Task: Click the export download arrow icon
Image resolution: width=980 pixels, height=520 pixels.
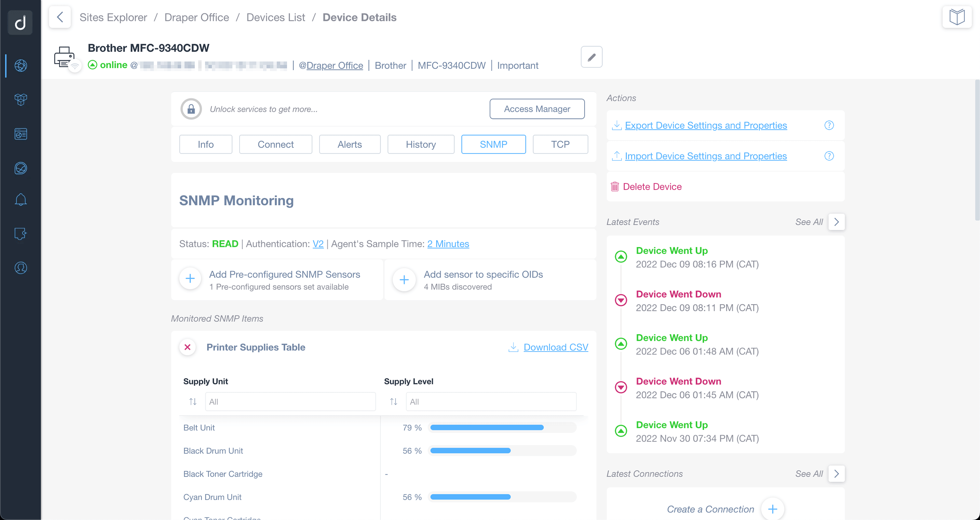Action: (x=616, y=124)
